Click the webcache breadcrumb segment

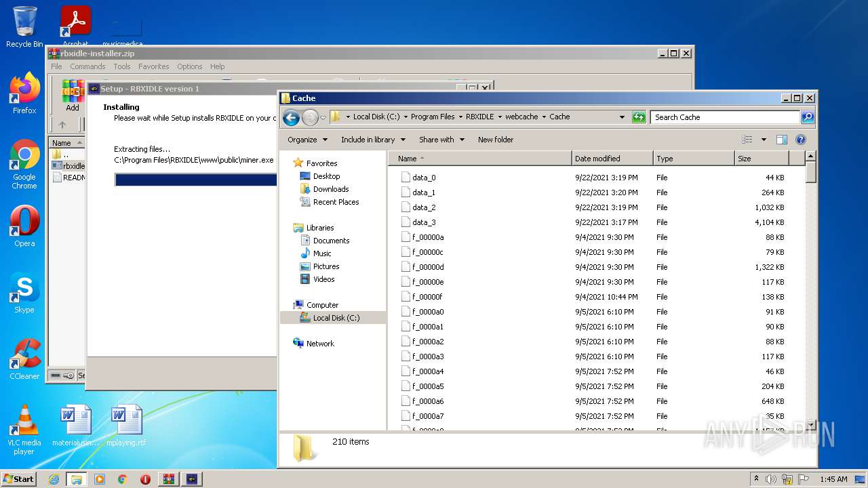pos(521,117)
